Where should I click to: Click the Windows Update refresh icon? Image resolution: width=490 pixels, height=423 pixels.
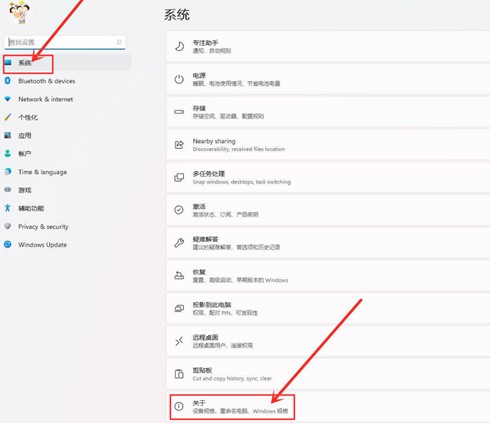pyautogui.click(x=8, y=244)
